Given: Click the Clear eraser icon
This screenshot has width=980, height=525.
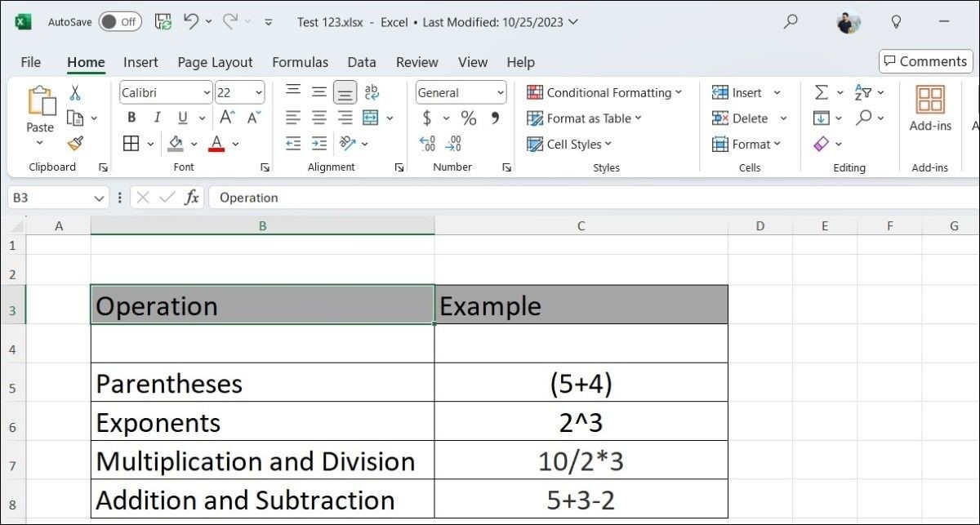Looking at the screenshot, I should click(x=822, y=144).
